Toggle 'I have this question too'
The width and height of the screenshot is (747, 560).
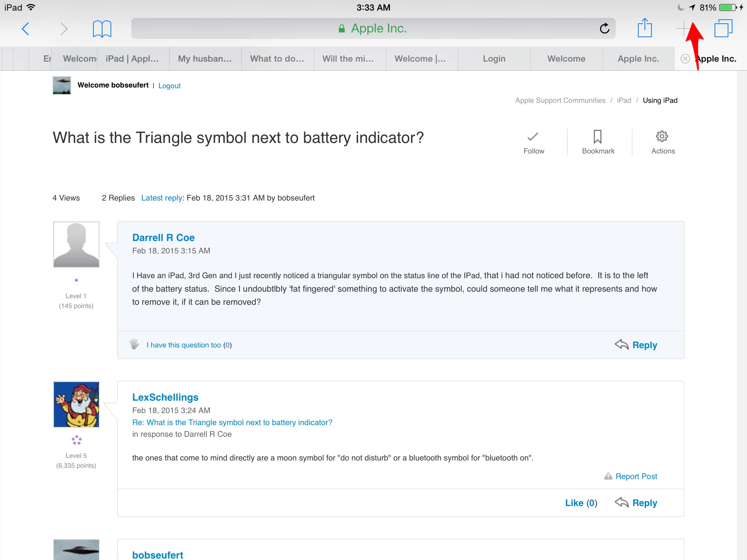point(184,345)
